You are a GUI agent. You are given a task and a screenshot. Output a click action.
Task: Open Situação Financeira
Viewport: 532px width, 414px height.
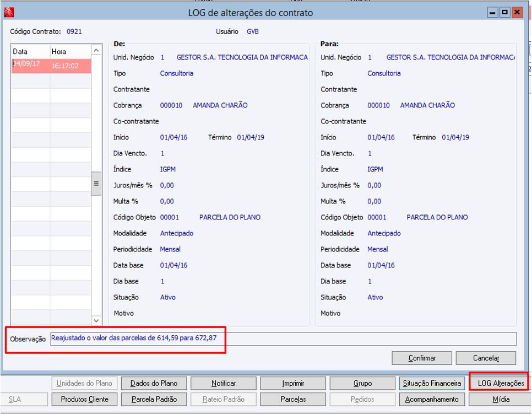(432, 383)
